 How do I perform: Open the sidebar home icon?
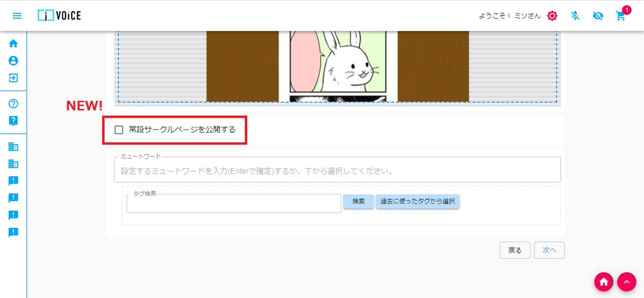pyautogui.click(x=13, y=43)
